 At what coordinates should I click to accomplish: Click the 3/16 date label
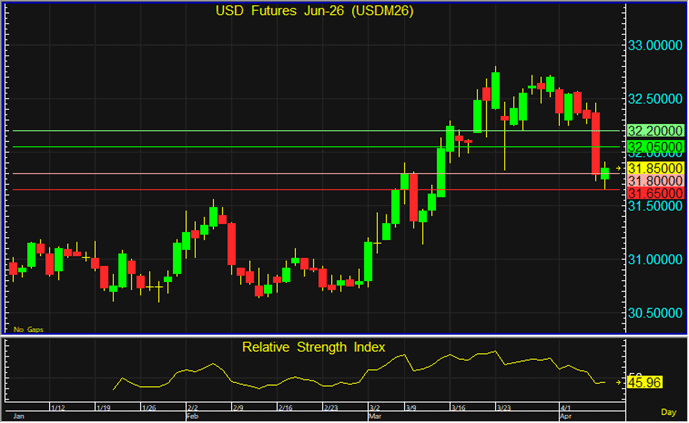coord(458,408)
